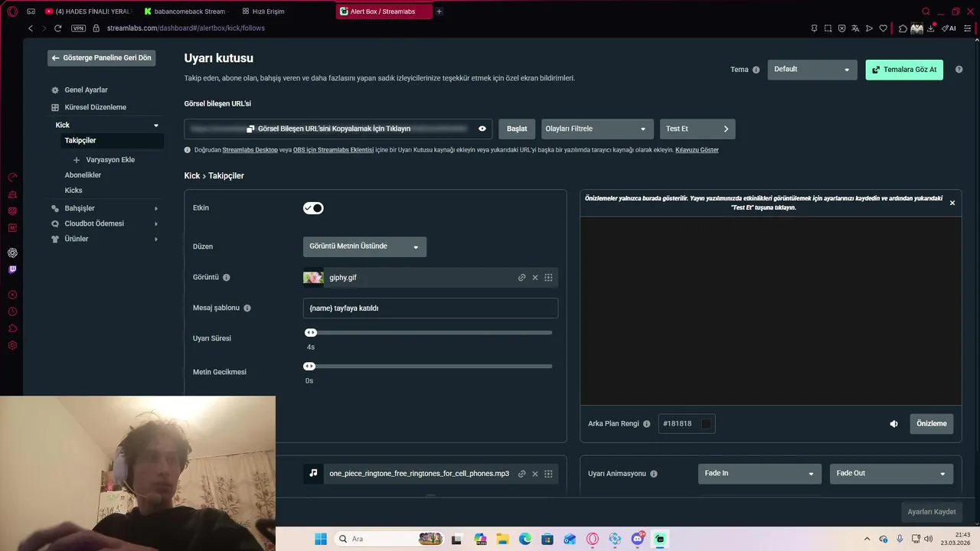Click the Görüntü info icon
The height and width of the screenshot is (551, 980).
click(227, 278)
